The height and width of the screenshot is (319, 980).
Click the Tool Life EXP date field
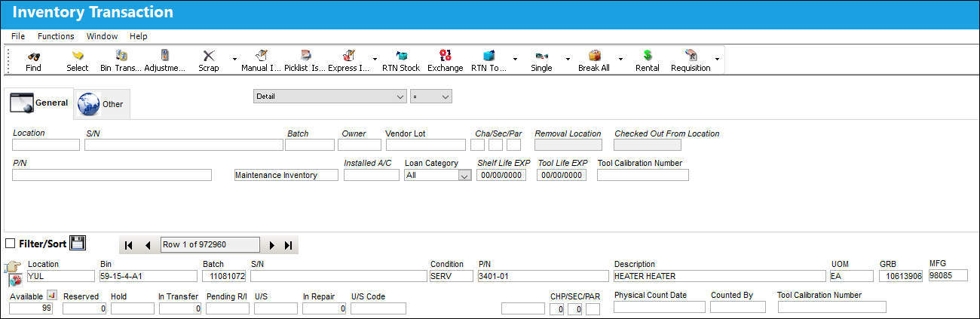tap(562, 175)
